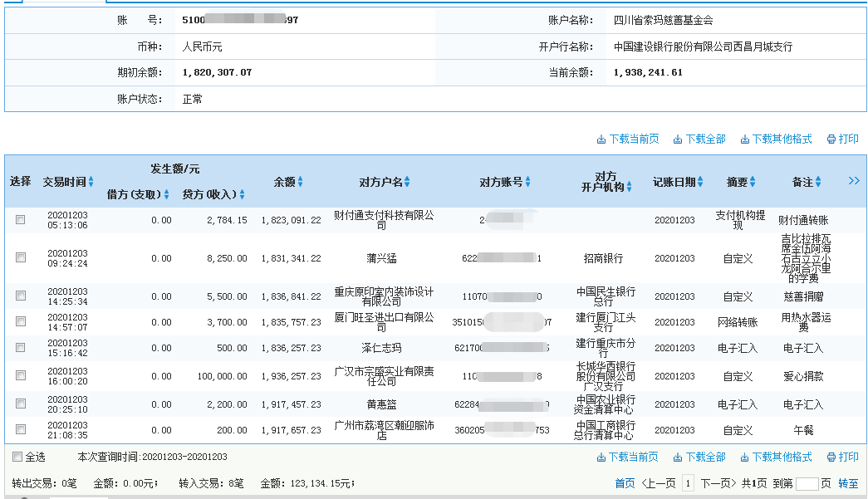The image size is (868, 499).
Task: Click the 转至 go-to-page button
Action: [850, 484]
